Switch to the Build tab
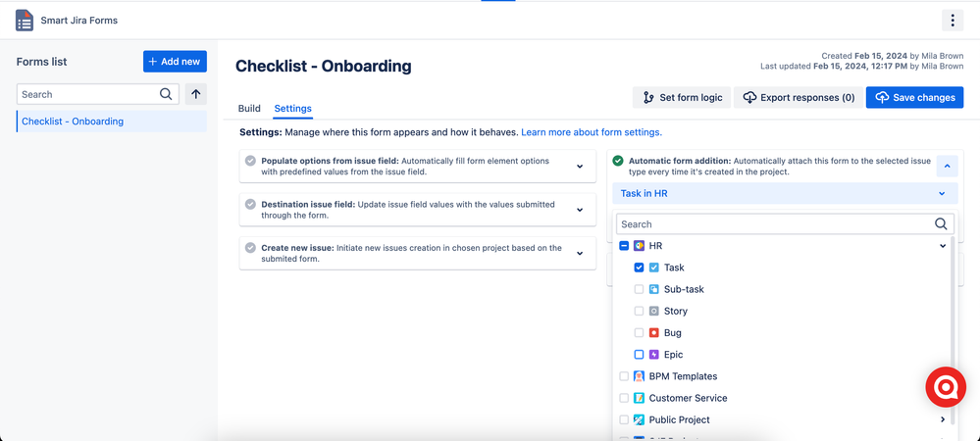Viewport: 980px width, 441px height. point(249,108)
